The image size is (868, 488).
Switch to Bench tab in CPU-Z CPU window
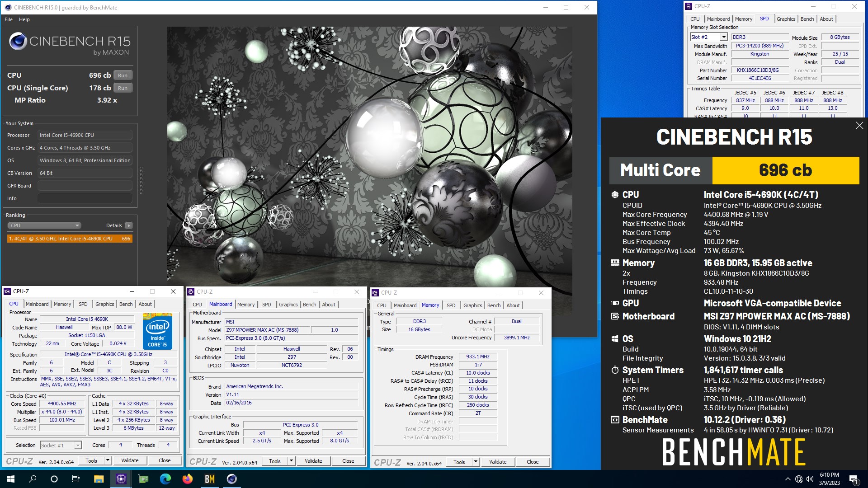pyautogui.click(x=126, y=304)
